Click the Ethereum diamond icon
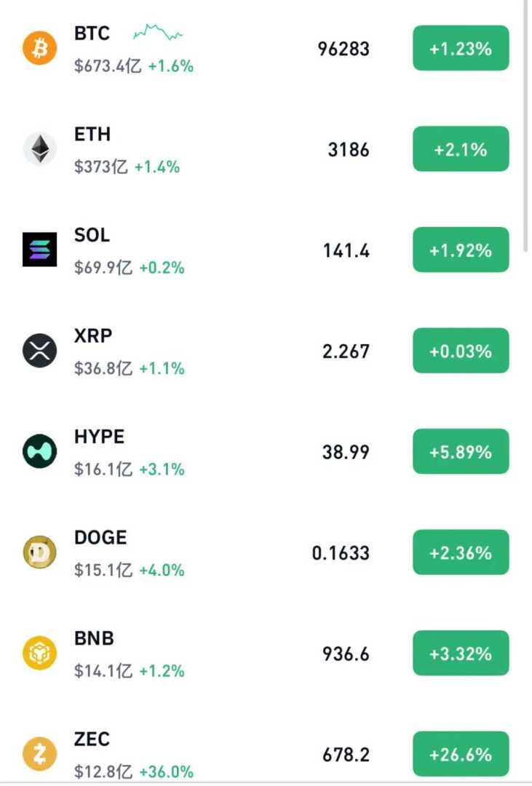Image resolution: width=532 pixels, height=786 pixels. (39, 149)
